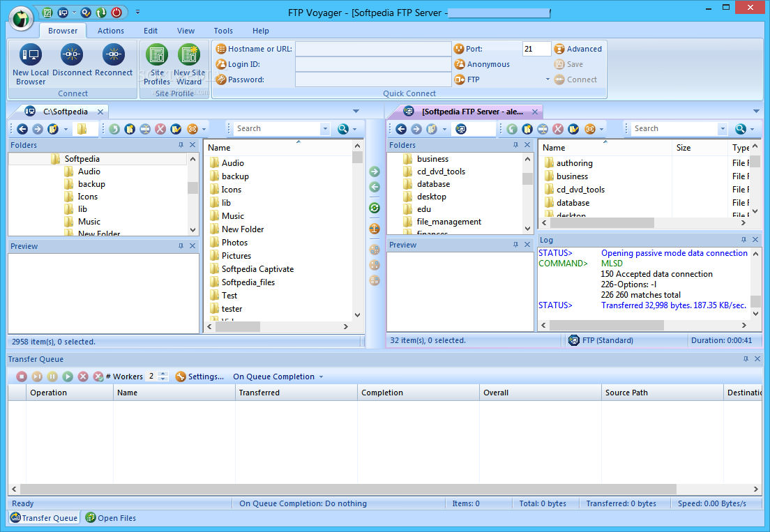Click the green synchronize icon between panes
This screenshot has width=770, height=532.
point(375,208)
